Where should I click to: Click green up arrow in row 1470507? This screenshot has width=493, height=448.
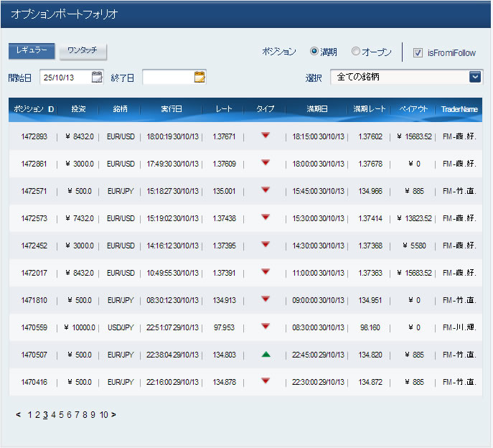(266, 355)
